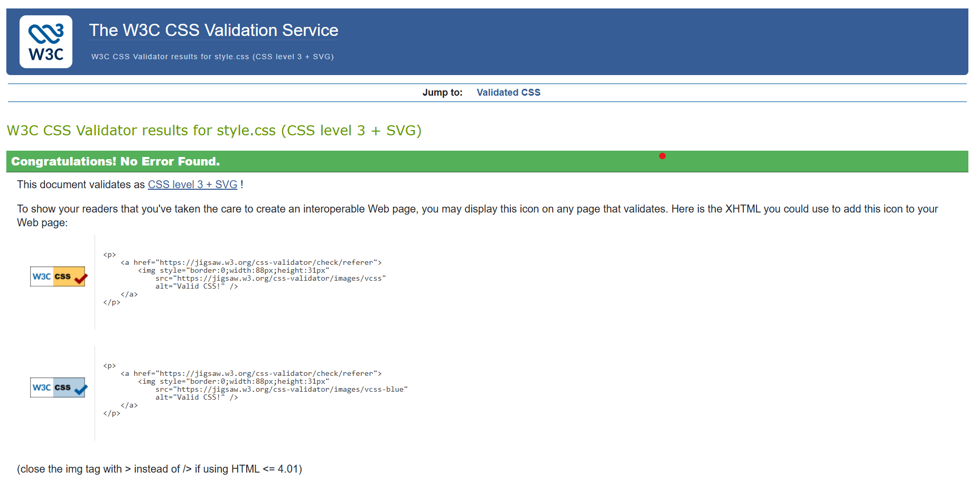
Task: Click the gold W3C CSS valid badge
Action: (x=59, y=276)
